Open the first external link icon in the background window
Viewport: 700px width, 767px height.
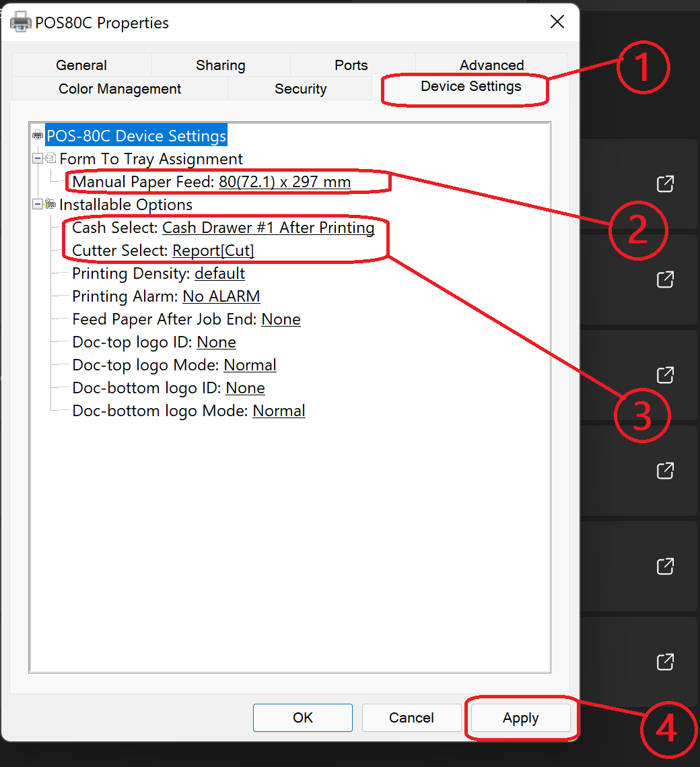click(x=665, y=184)
